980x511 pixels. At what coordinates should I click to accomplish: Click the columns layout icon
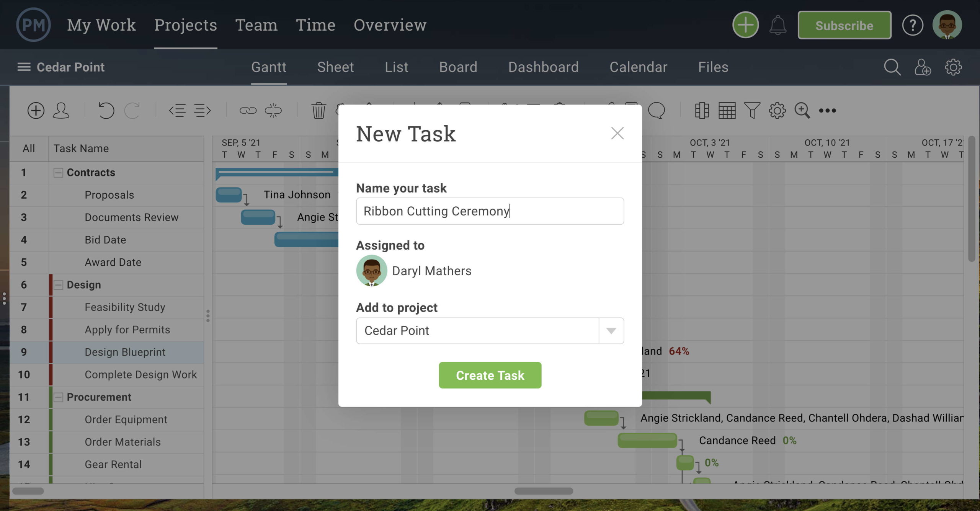pos(702,111)
